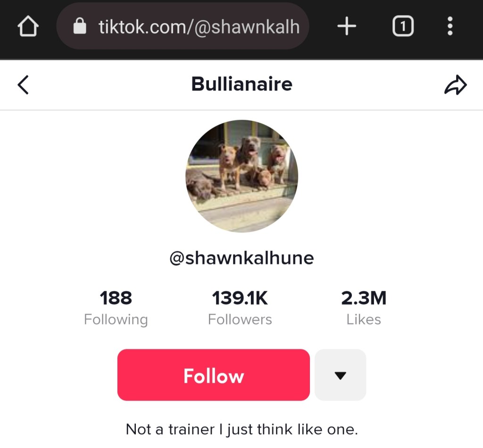Open the 188 Following list
483x448 pixels.
(116, 307)
